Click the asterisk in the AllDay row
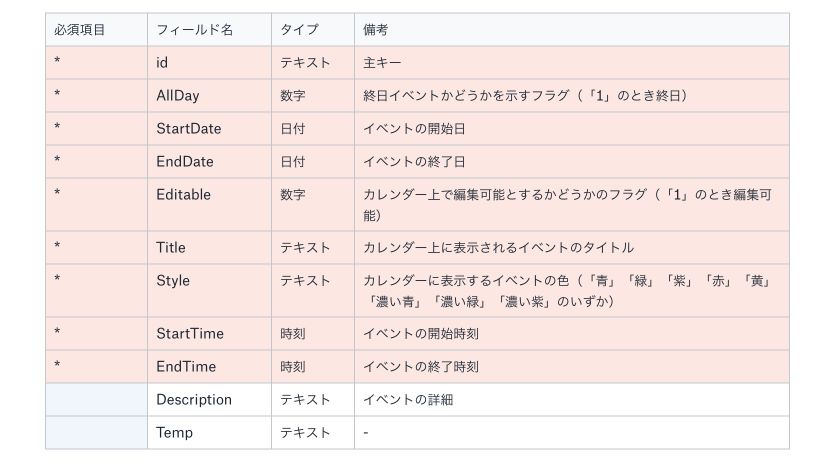The image size is (825, 464). click(57, 94)
